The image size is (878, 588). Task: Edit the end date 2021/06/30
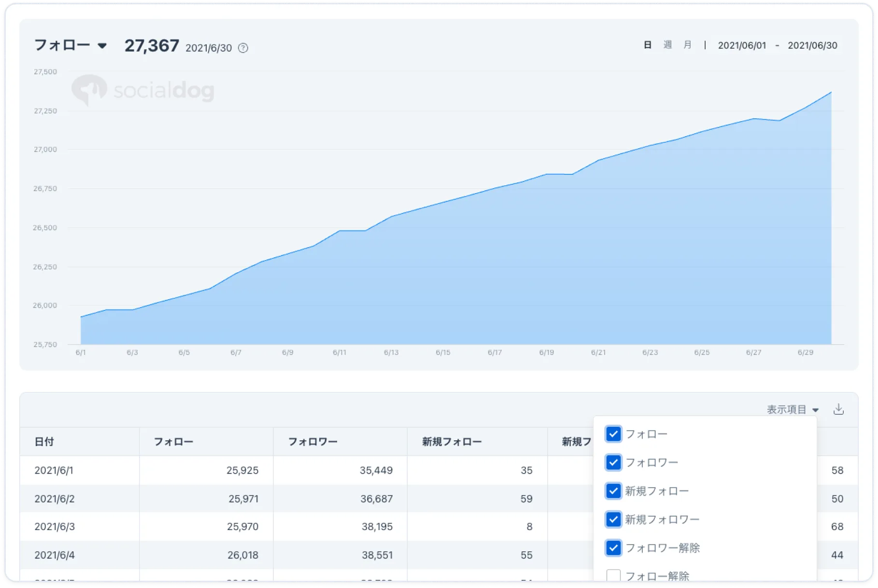pos(812,45)
